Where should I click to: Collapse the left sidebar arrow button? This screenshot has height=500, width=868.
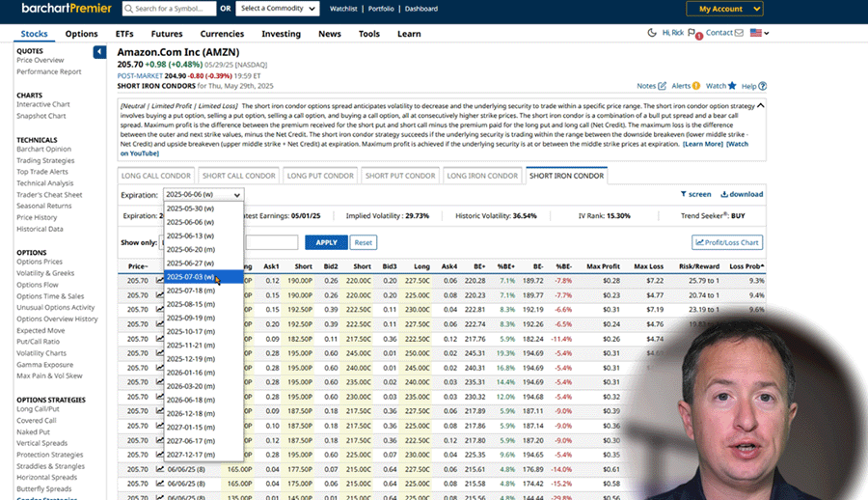click(99, 52)
